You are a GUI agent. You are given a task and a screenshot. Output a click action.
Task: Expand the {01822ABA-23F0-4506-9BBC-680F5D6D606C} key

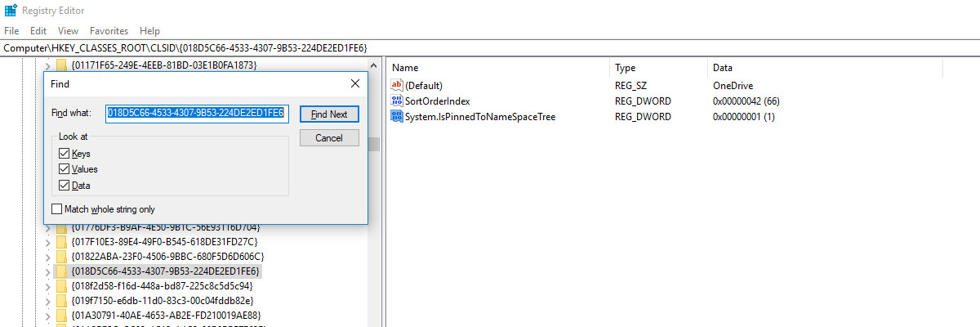47,257
